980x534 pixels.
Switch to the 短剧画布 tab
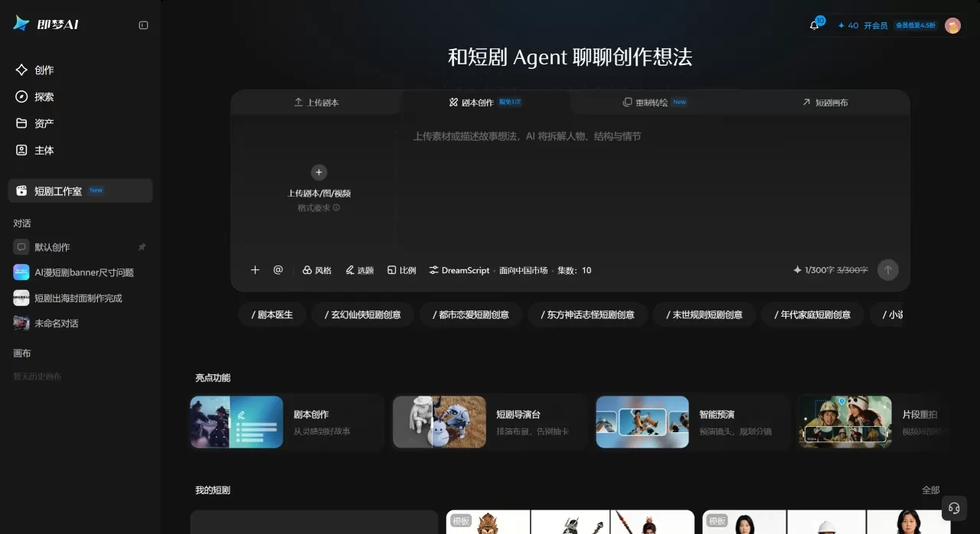pyautogui.click(x=825, y=102)
